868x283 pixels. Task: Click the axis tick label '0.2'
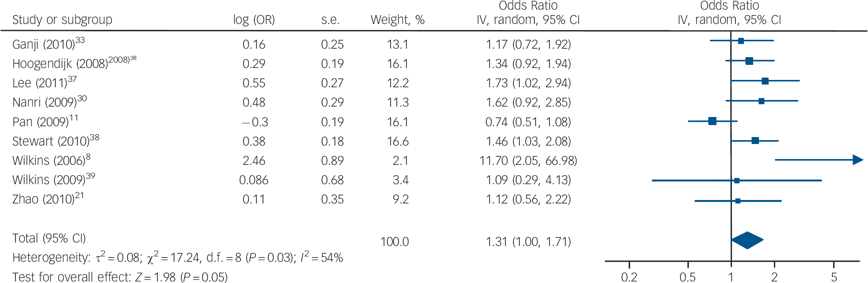click(x=629, y=277)
